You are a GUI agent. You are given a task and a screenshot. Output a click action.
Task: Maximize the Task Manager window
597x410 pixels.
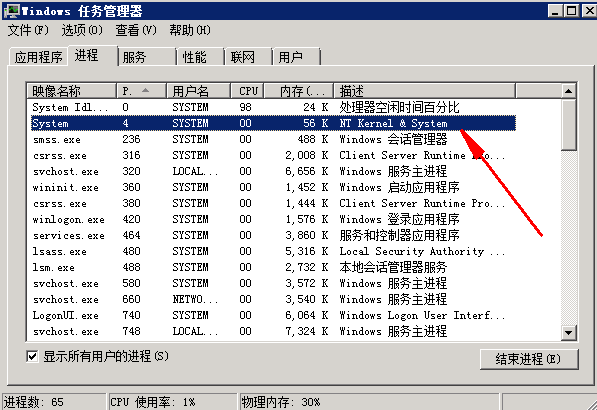click(571, 11)
